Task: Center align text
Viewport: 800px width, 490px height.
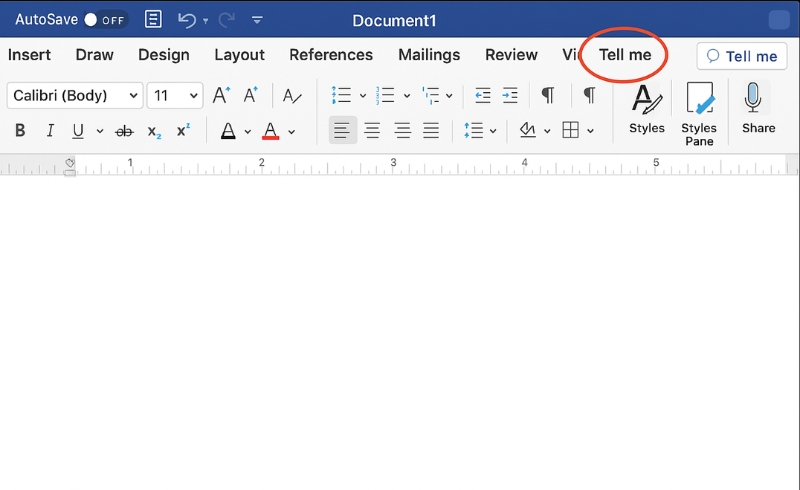Action: pyautogui.click(x=372, y=130)
